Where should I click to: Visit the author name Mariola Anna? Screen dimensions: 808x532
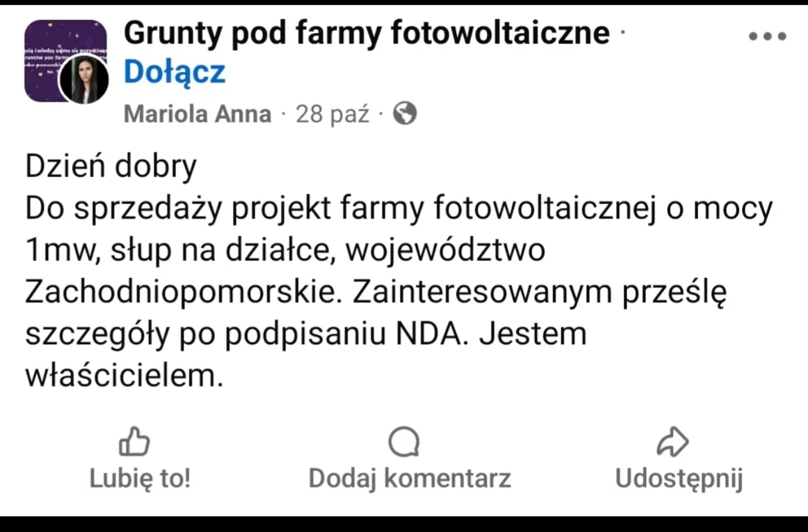click(197, 114)
